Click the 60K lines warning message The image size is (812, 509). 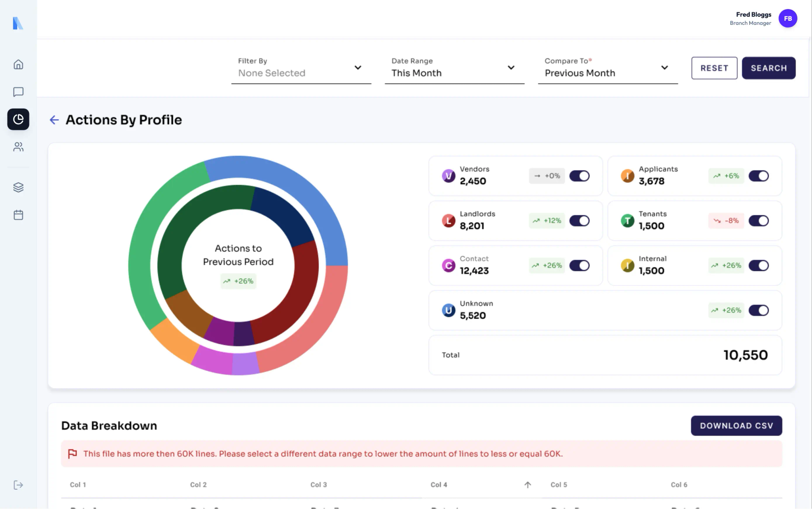(323, 454)
